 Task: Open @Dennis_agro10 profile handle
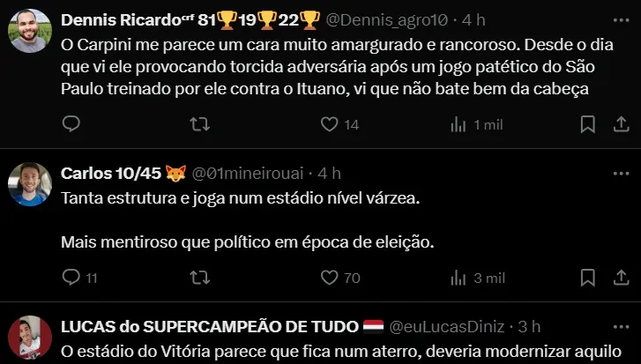pyautogui.click(x=386, y=20)
